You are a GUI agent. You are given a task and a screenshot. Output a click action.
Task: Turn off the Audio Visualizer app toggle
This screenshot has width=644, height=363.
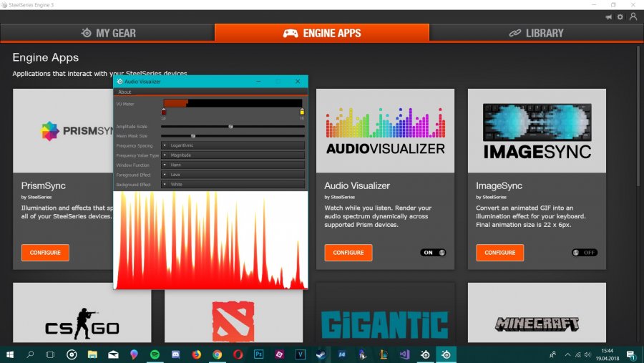[x=433, y=253]
